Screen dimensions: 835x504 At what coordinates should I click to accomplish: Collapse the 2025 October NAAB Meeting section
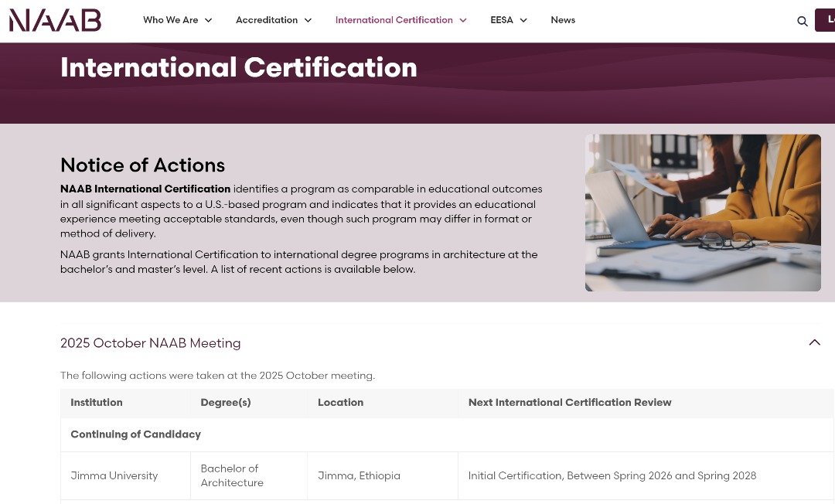814,342
